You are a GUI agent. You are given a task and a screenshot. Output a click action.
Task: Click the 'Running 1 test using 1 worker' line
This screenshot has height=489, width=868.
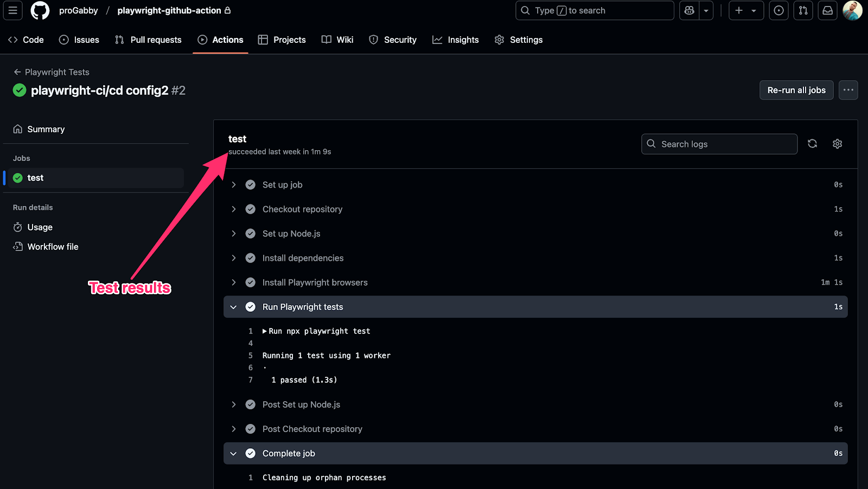point(327,356)
